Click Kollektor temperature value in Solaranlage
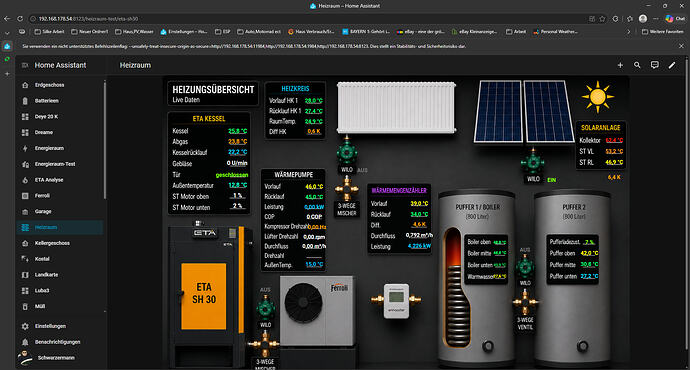The width and height of the screenshot is (690, 370). (x=614, y=140)
